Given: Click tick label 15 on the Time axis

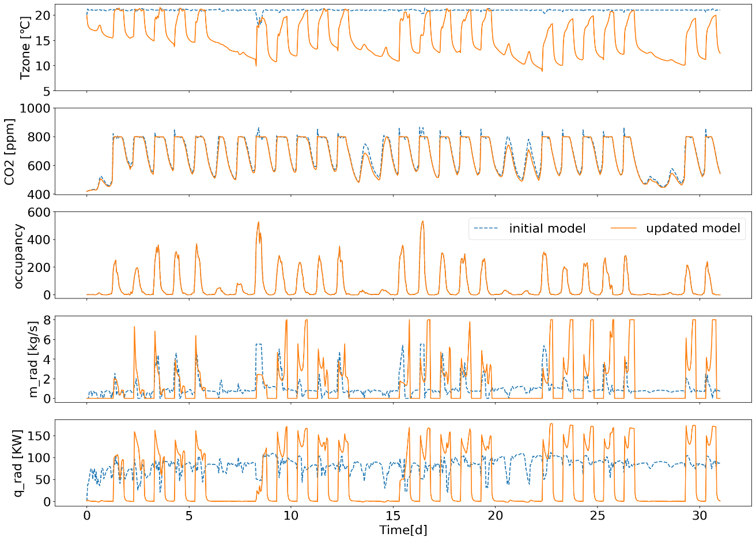Looking at the screenshot, I should pos(393,516).
